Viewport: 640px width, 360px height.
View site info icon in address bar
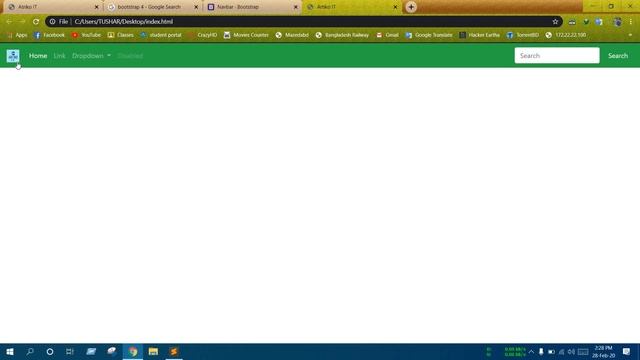[53, 21]
